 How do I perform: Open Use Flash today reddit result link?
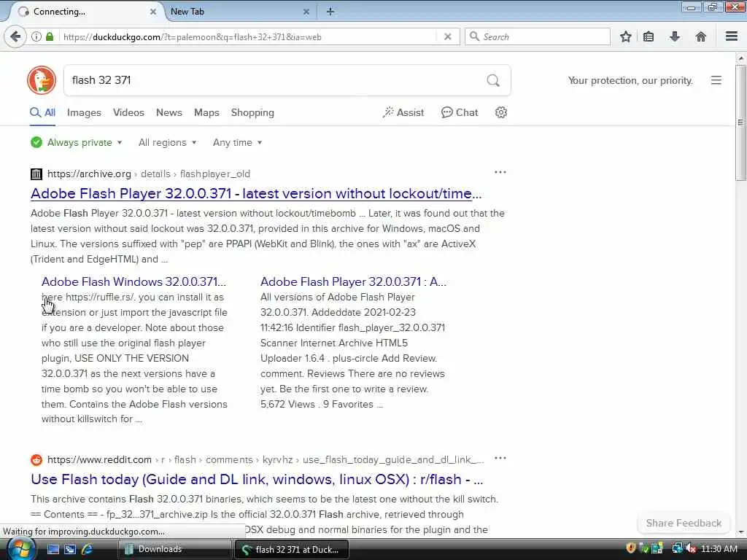point(258,480)
